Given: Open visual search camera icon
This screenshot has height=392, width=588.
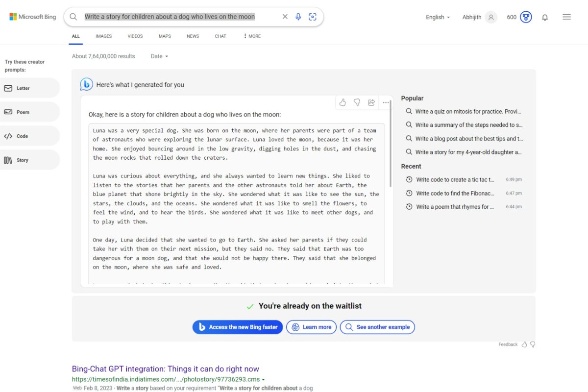Looking at the screenshot, I should click(313, 17).
